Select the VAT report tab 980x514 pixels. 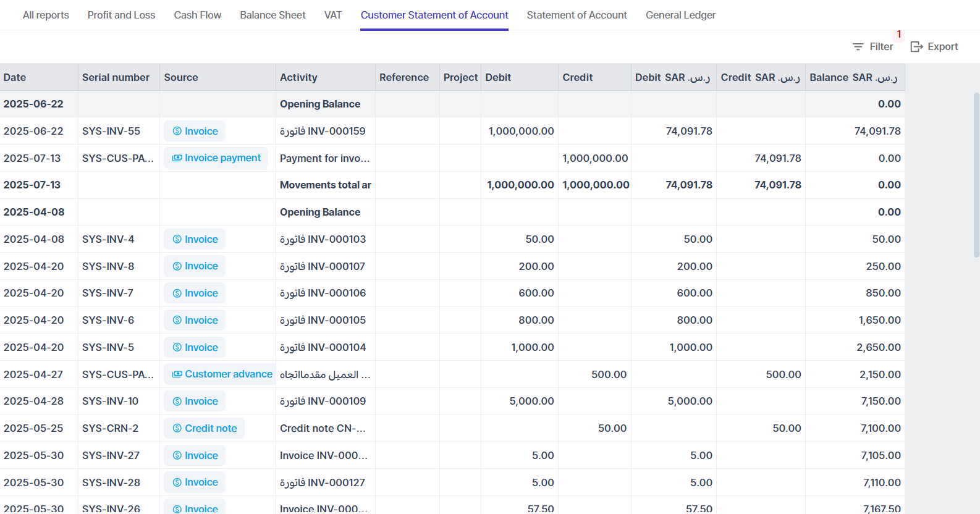333,15
